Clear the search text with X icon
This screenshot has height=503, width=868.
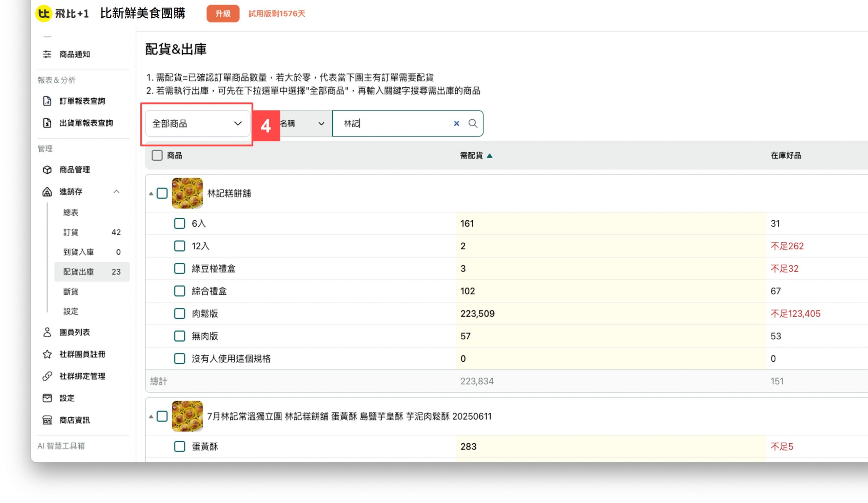[456, 123]
